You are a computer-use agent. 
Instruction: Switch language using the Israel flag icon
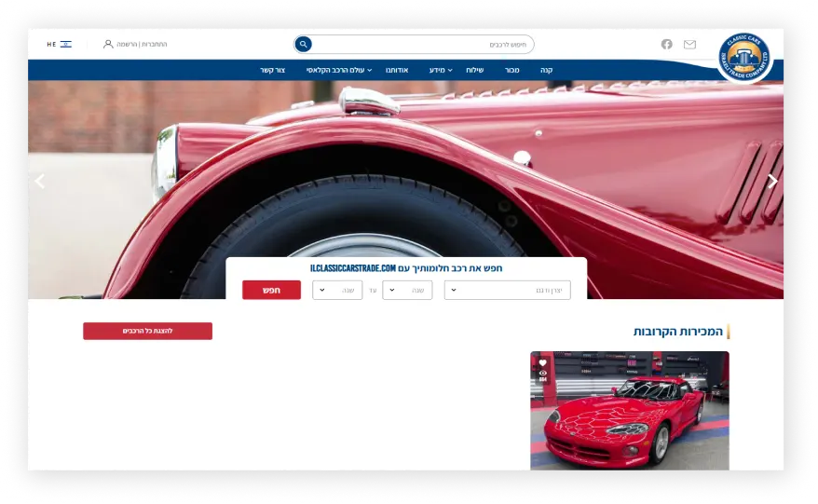[66, 45]
